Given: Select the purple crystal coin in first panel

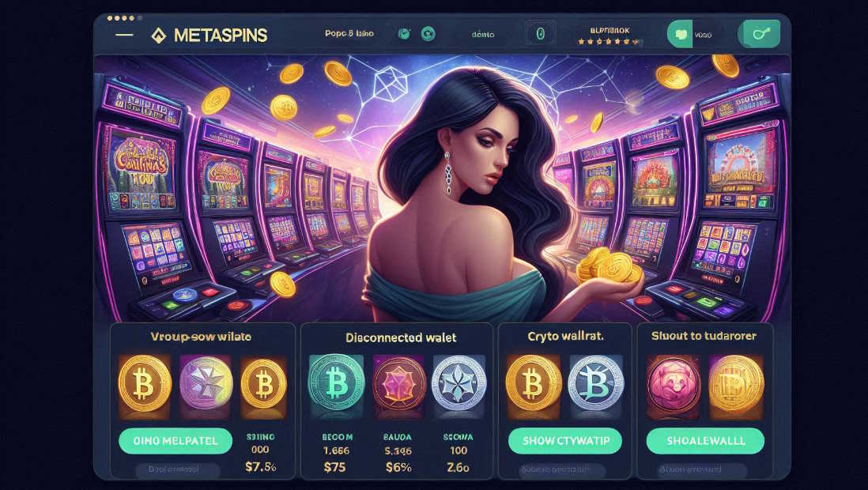Looking at the screenshot, I should 206,383.
